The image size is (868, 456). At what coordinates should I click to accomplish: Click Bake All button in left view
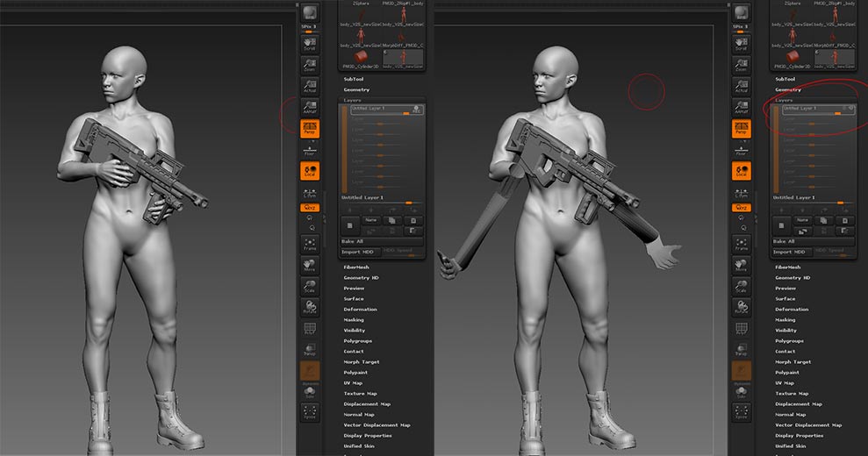point(382,241)
